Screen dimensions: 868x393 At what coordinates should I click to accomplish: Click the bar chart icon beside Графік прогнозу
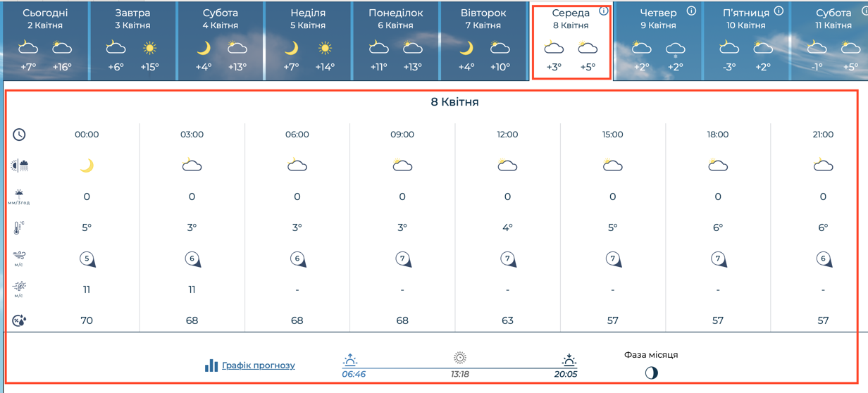pos(211,366)
